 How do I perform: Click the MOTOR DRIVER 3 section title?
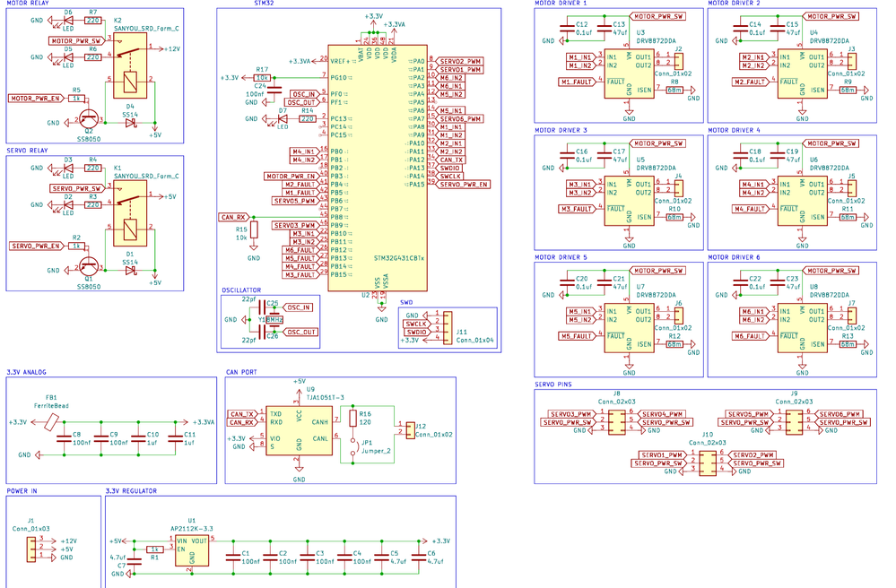[561, 131]
